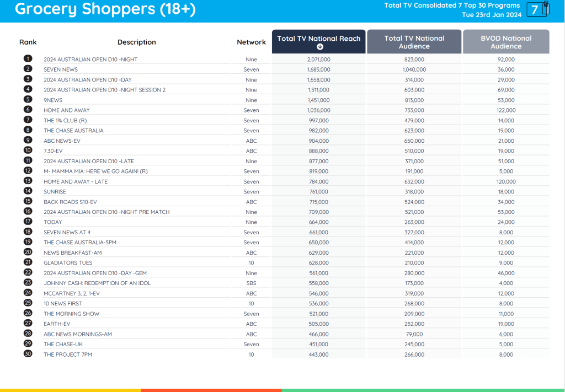Click the rank 10 badge
The width and height of the screenshot is (565, 392).
[x=28, y=150]
